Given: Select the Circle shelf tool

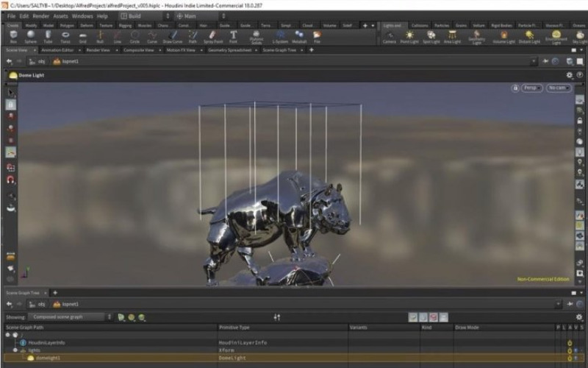Looking at the screenshot, I should click(x=135, y=37).
